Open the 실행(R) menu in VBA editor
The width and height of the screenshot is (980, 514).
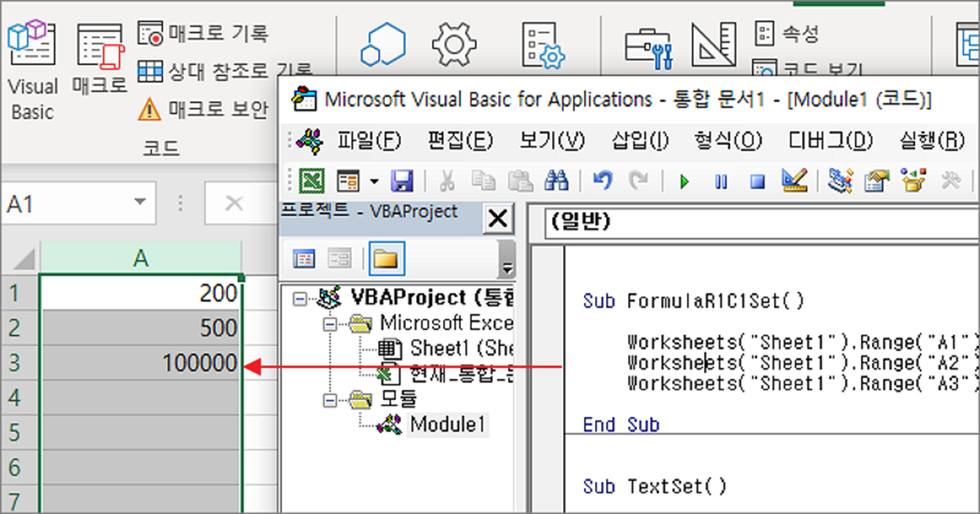point(931,140)
